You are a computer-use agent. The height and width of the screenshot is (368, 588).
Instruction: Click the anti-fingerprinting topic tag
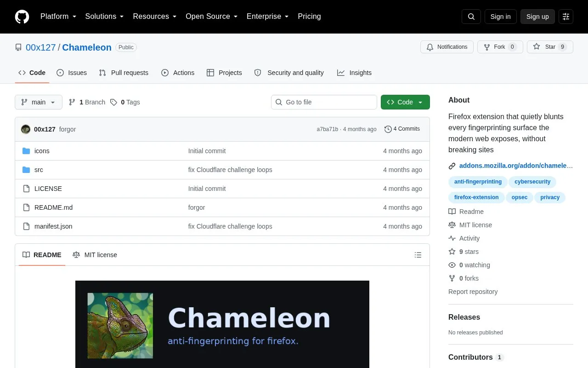pos(478,182)
